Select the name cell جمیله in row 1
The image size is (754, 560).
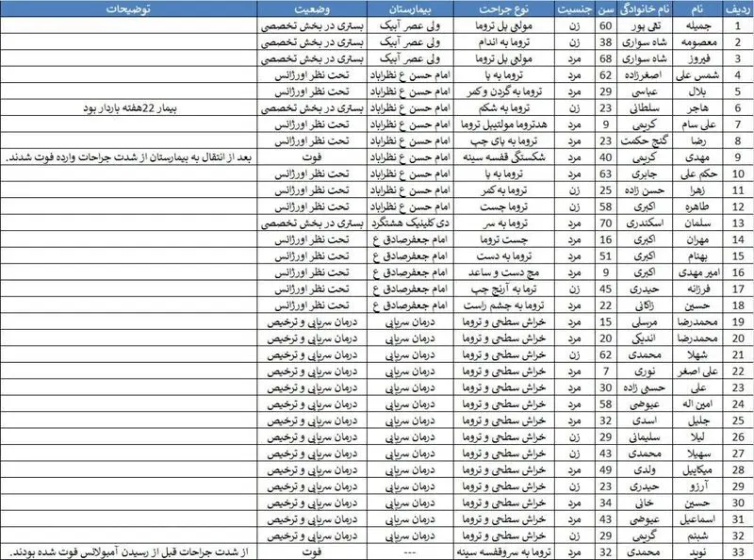tap(697, 25)
